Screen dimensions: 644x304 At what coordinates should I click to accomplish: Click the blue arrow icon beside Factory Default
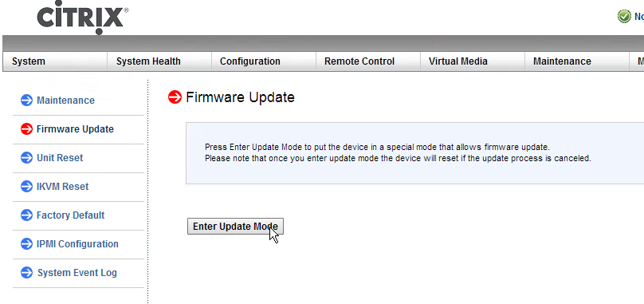coord(26,215)
